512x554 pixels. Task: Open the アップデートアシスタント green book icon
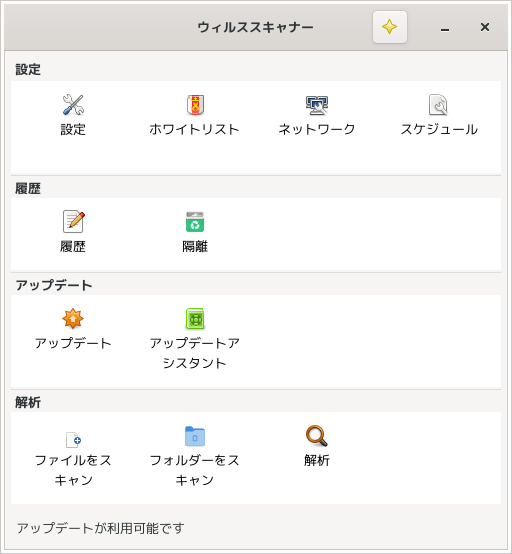coord(195,318)
